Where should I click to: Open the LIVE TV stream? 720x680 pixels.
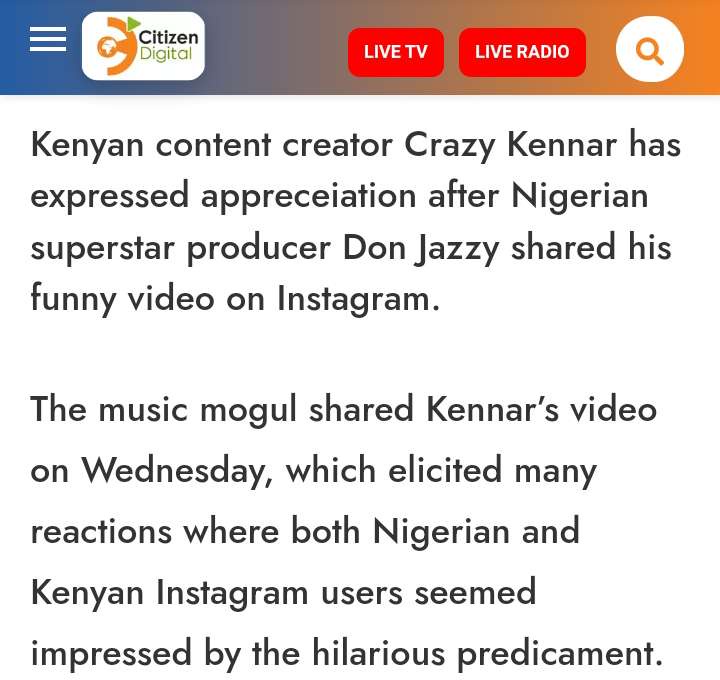click(x=396, y=52)
